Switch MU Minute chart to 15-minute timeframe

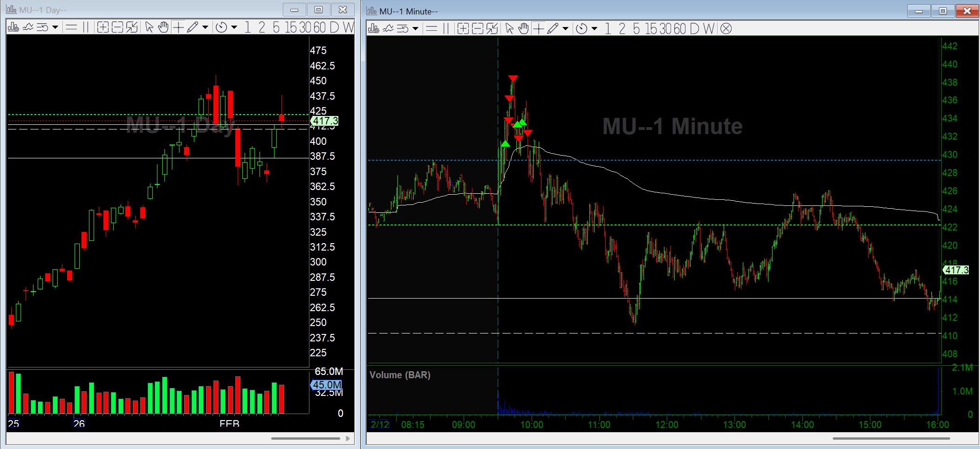click(651, 29)
